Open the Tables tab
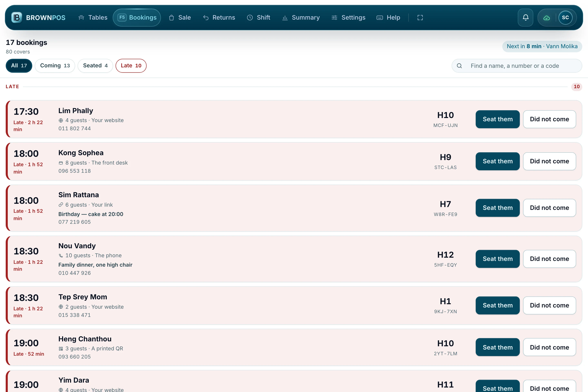This screenshot has width=588, height=392. (93, 18)
